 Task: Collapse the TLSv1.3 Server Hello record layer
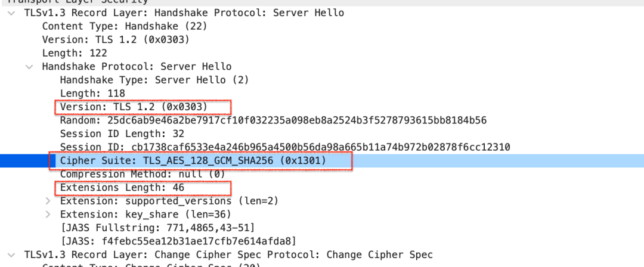click(12, 13)
